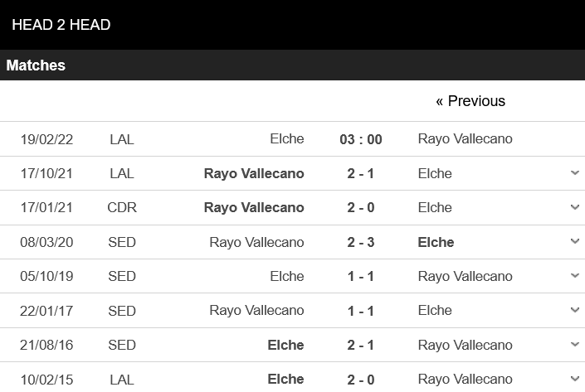Expand the 17/10/21 match details chevron

tap(575, 173)
